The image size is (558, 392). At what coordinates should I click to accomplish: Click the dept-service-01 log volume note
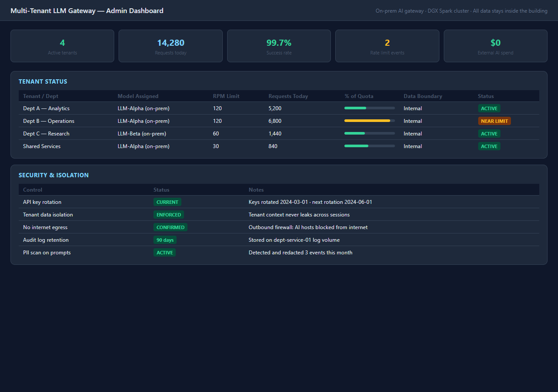point(294,240)
